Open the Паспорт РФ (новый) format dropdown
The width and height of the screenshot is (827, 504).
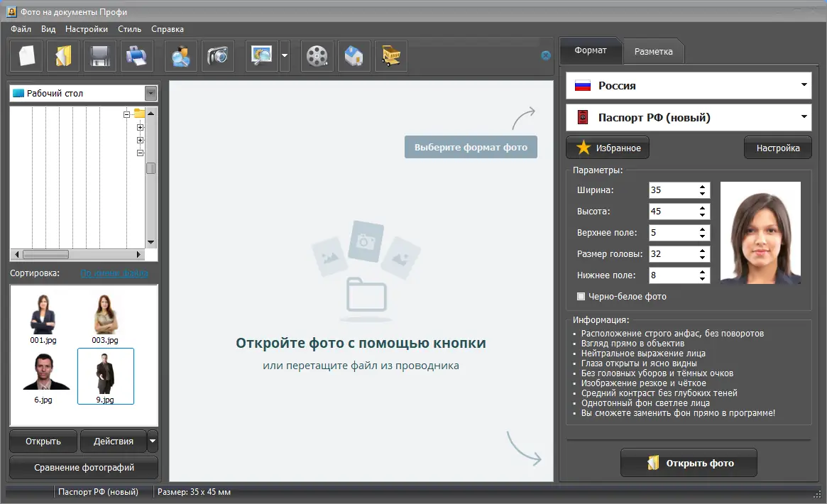688,116
